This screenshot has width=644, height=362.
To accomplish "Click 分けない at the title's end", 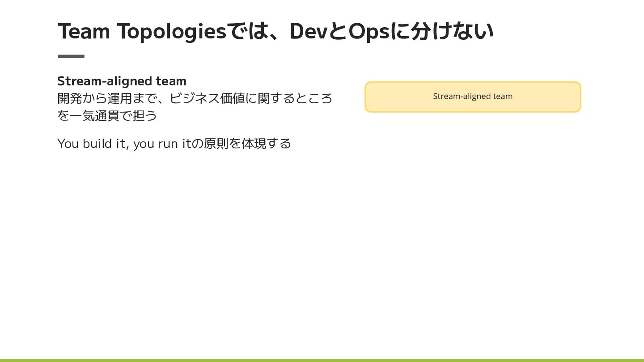I will (452, 31).
